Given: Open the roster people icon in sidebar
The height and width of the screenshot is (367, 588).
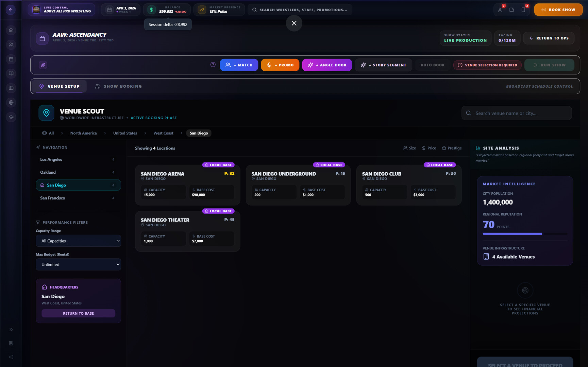Looking at the screenshot, I should click(x=11, y=45).
